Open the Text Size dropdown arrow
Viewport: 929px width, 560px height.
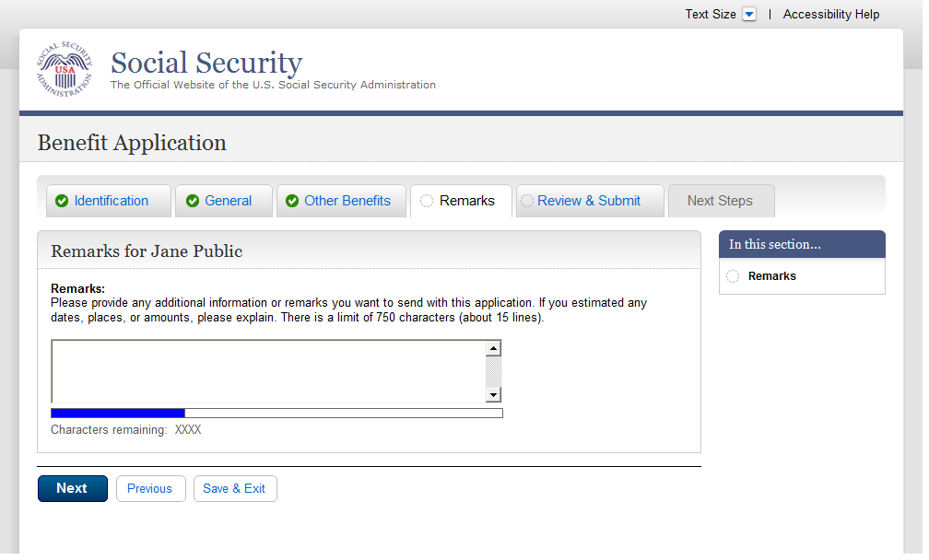tap(749, 15)
